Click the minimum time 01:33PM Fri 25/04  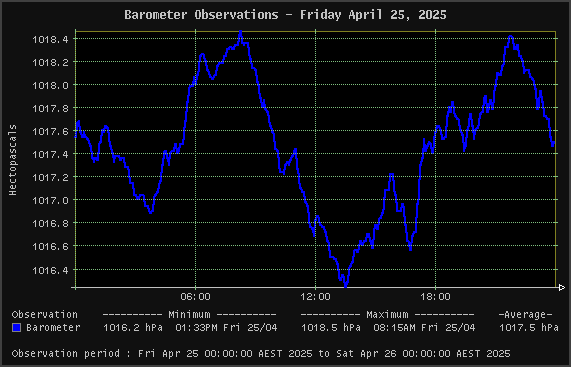[226, 328]
